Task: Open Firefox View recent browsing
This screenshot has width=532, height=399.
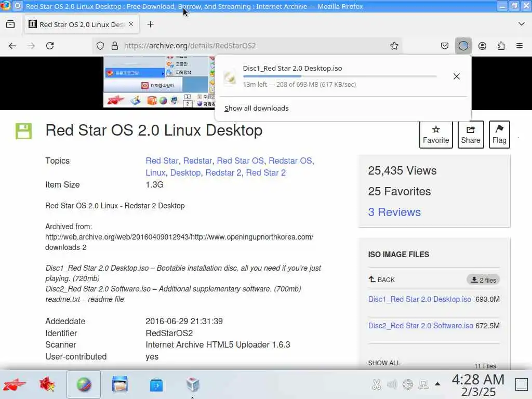Action: click(x=10, y=24)
